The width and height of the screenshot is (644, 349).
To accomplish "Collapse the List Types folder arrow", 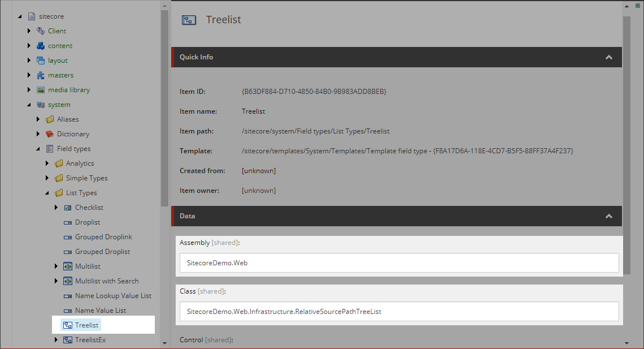I will click(x=47, y=193).
